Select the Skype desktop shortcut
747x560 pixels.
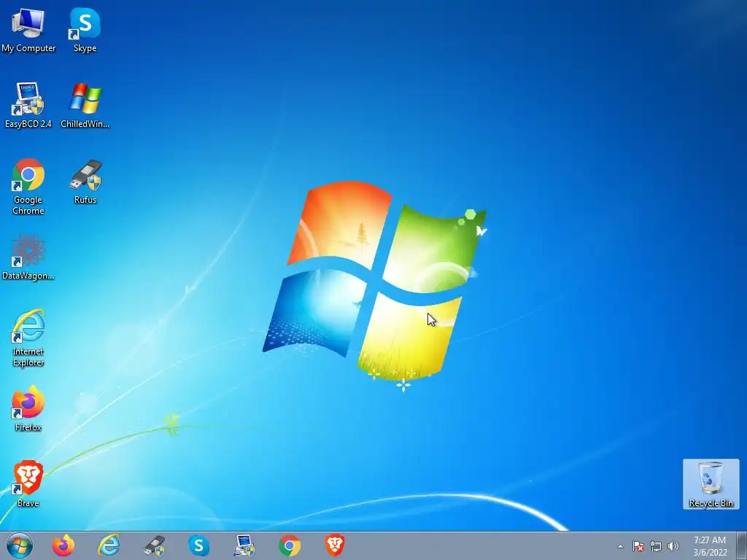point(85,29)
